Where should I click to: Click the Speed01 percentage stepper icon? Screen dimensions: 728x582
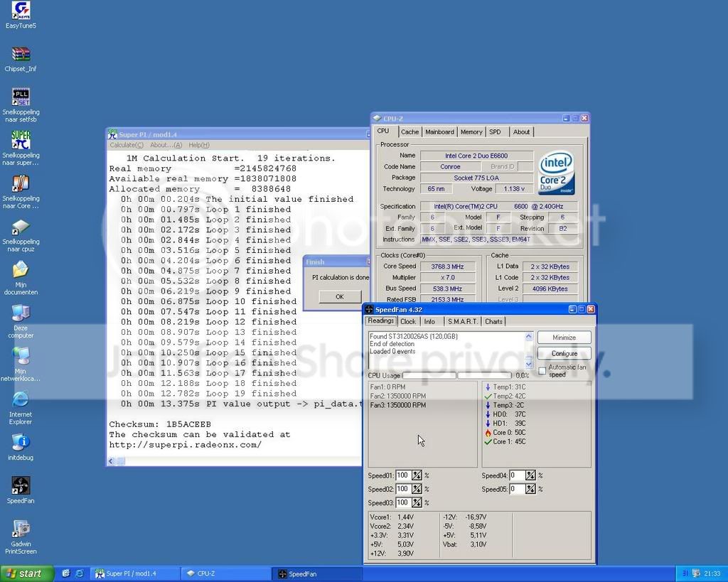417,475
